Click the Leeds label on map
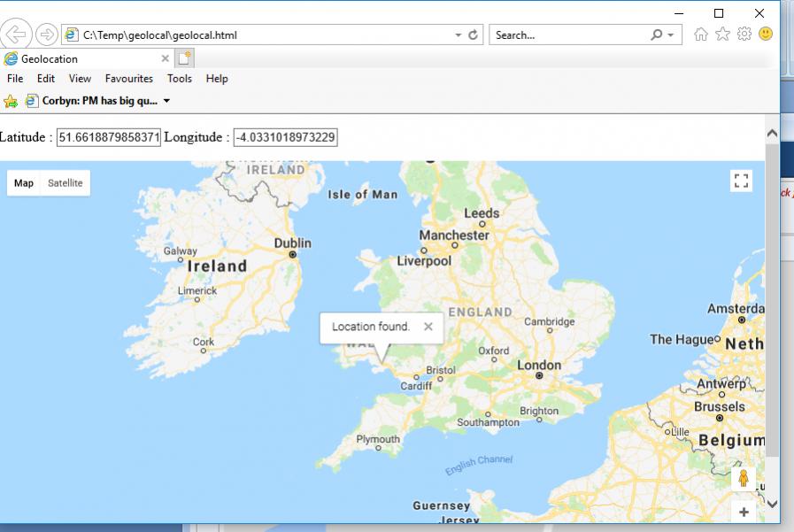 pos(482,213)
